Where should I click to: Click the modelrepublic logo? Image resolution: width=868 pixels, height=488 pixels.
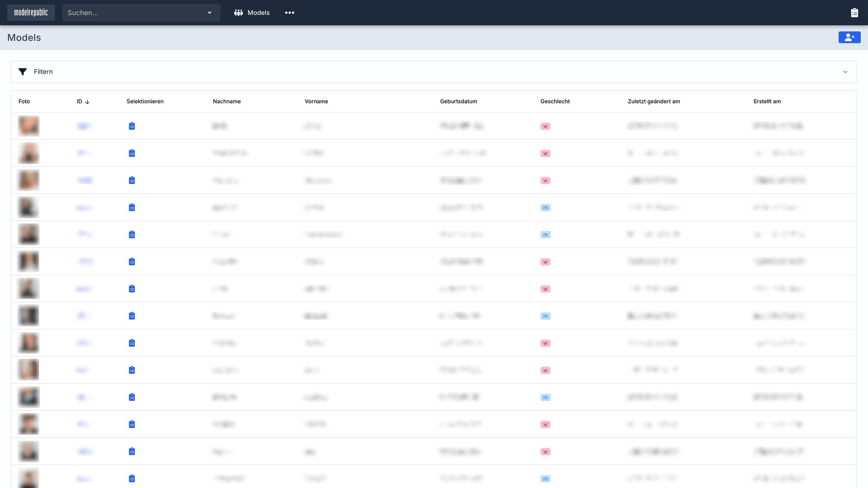[31, 13]
